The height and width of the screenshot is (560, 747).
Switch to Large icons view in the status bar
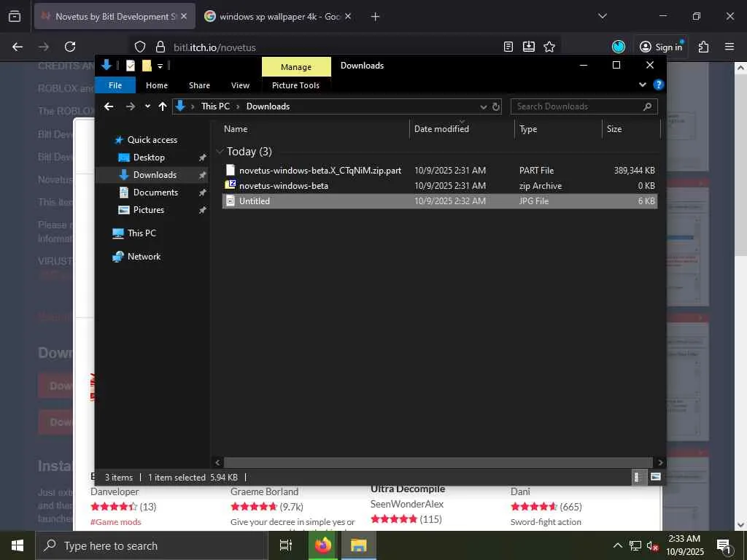tap(656, 477)
